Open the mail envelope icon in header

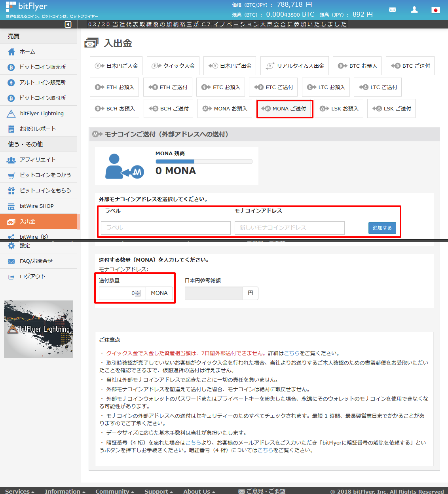tap(392, 9)
